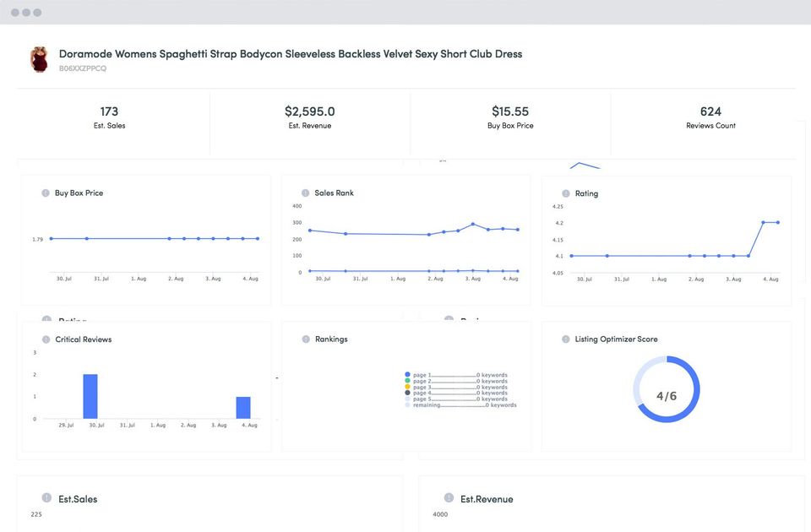Click the info icon next to Rating chart
The image size is (811, 532).
566,193
